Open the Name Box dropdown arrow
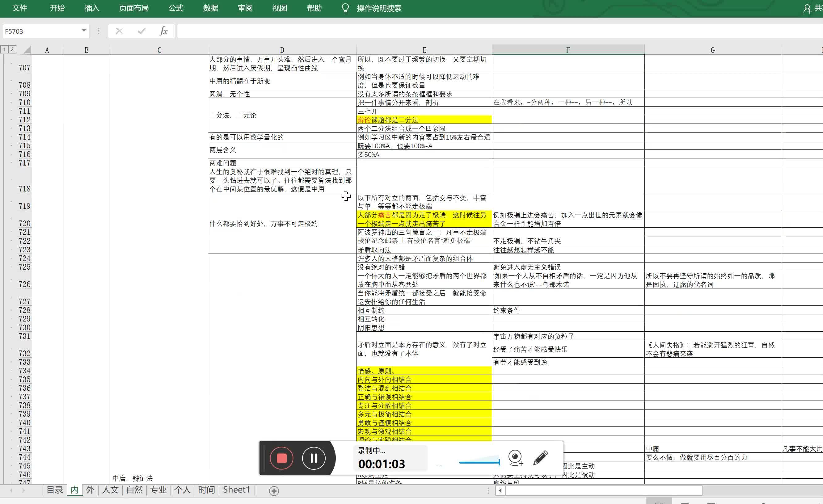 84,31
